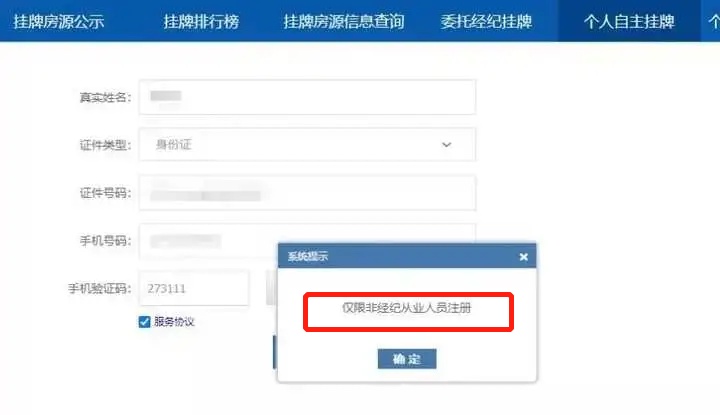
Task: Select the 个人自主挂牌 tab
Action: click(629, 21)
